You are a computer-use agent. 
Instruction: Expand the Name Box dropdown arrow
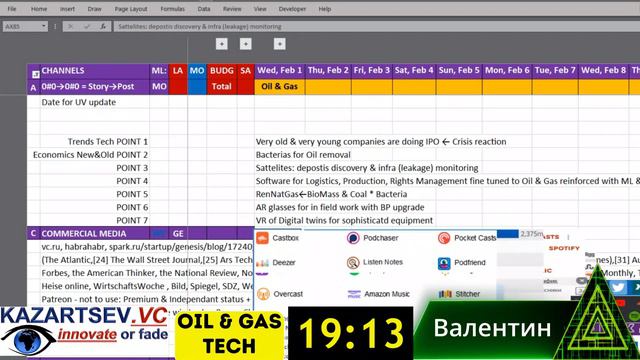[x=44, y=27]
